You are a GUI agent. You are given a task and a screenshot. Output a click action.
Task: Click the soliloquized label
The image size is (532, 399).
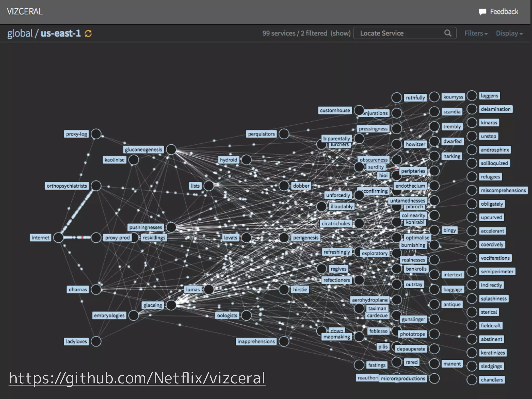coord(494,163)
